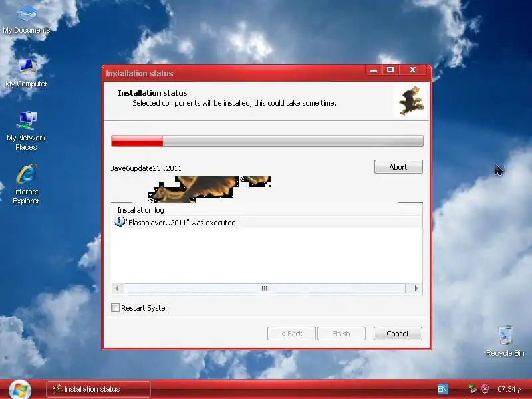The height and width of the screenshot is (399, 532).
Task: Maximize the Installation status window
Action: (x=390, y=70)
